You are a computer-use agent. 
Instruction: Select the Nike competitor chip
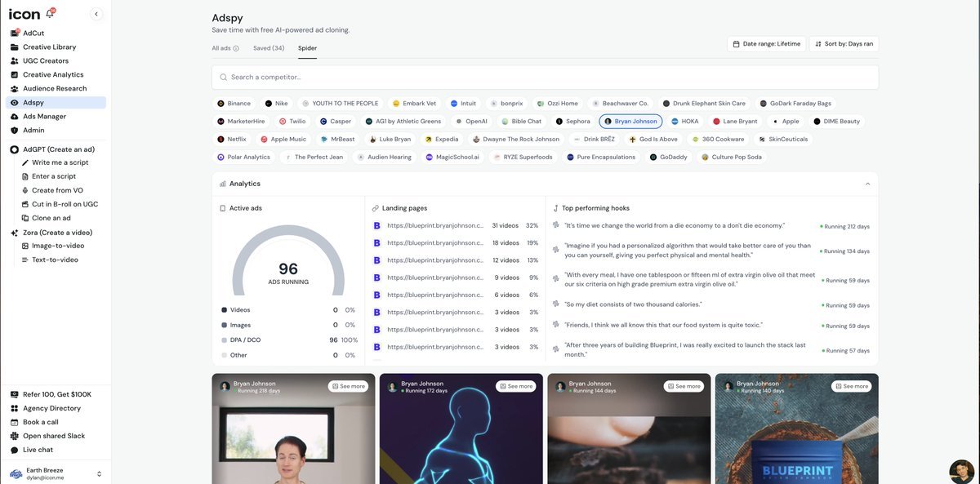(276, 104)
